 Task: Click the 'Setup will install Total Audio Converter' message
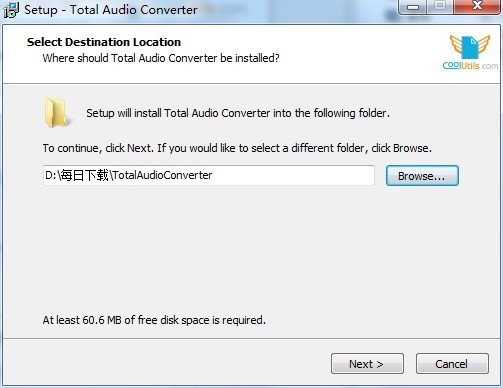pyautogui.click(x=238, y=113)
